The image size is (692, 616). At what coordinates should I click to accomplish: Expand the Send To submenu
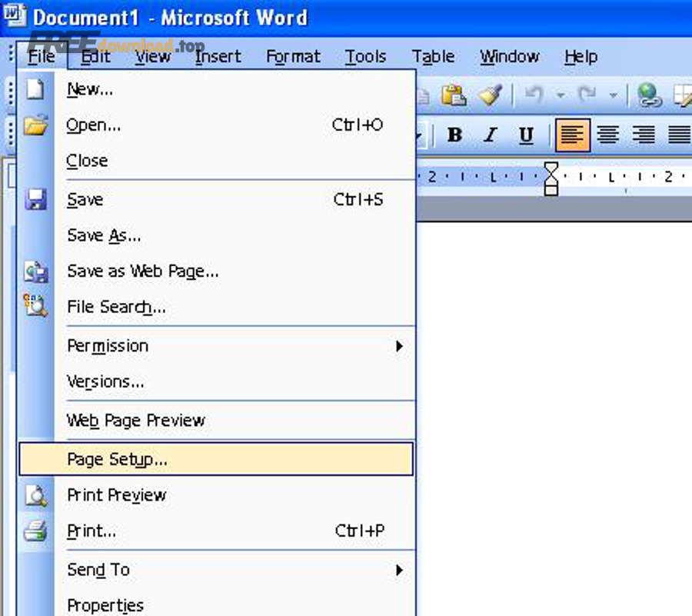coord(216,570)
